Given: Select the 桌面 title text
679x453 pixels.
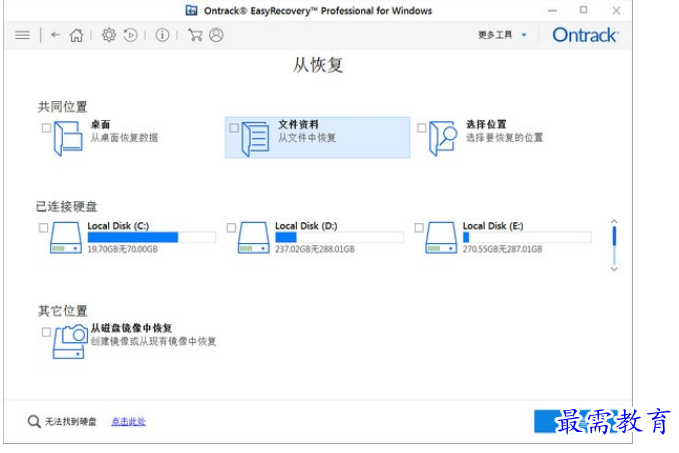Looking at the screenshot, I should coord(100,125).
